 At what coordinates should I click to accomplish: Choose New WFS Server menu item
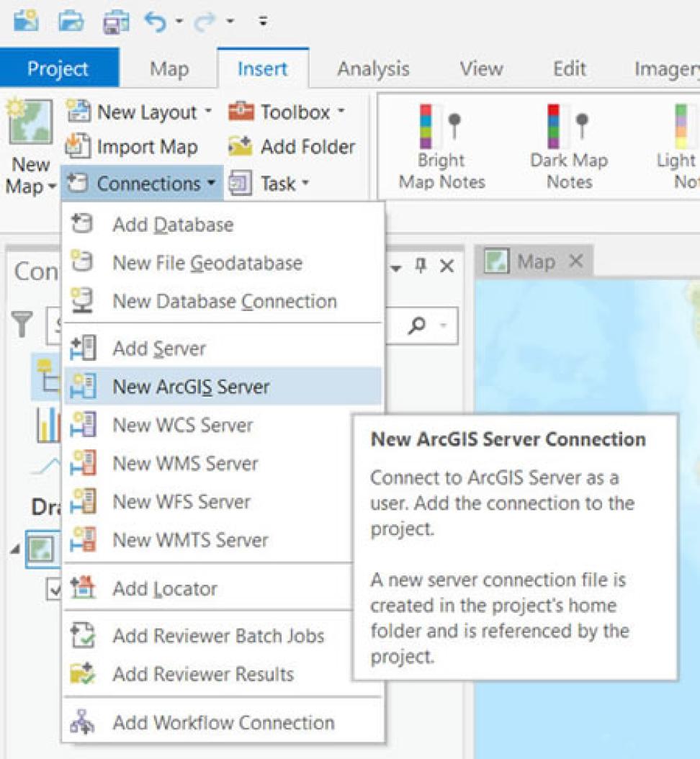(x=208, y=501)
